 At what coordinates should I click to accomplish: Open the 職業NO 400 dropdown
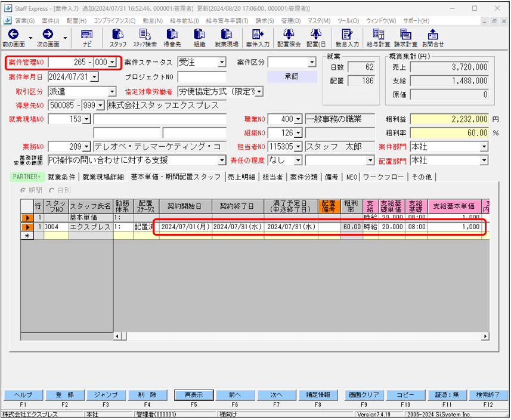tap(298, 119)
